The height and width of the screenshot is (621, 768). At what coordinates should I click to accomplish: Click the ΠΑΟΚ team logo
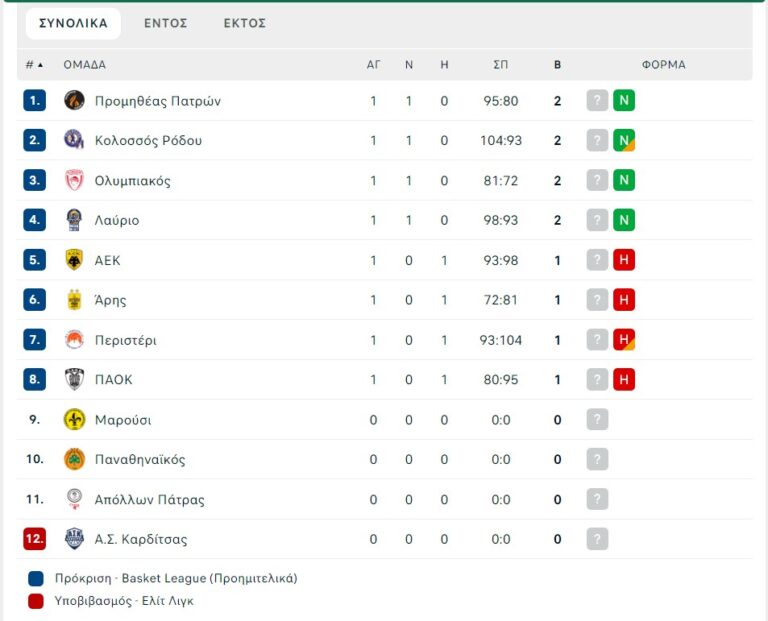pyautogui.click(x=74, y=380)
